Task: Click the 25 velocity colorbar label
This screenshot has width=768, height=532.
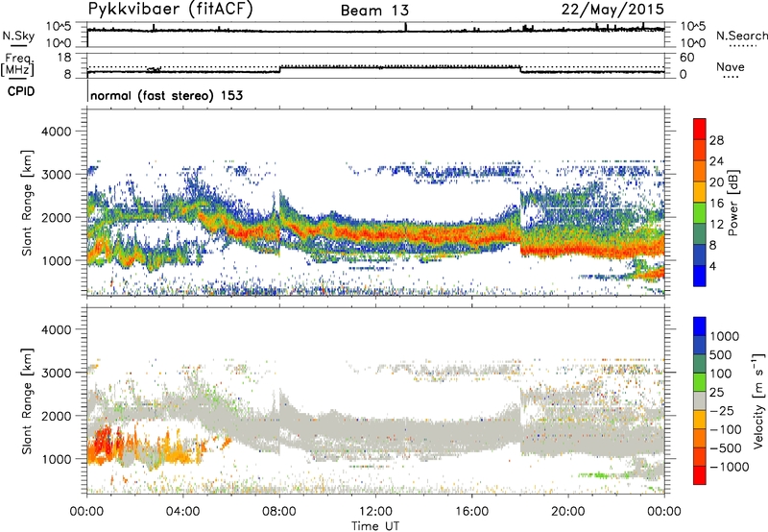Action: point(716,392)
